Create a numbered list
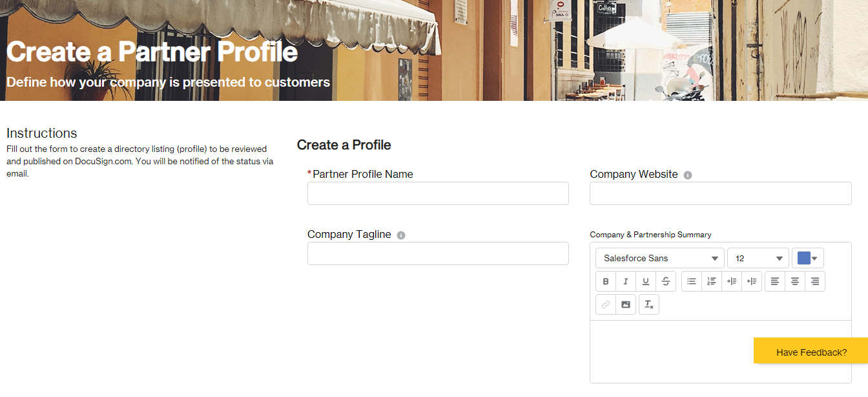 (x=711, y=281)
